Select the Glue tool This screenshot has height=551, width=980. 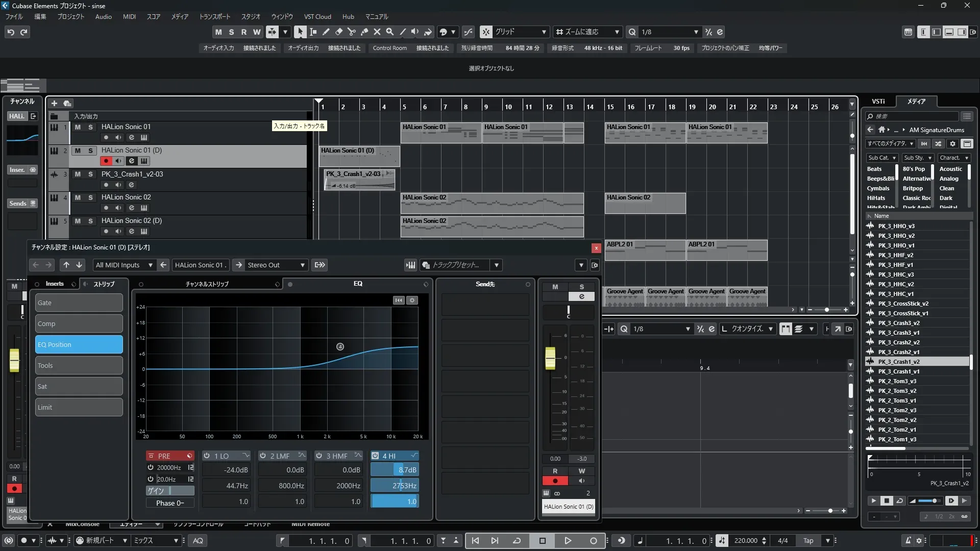pos(364,32)
